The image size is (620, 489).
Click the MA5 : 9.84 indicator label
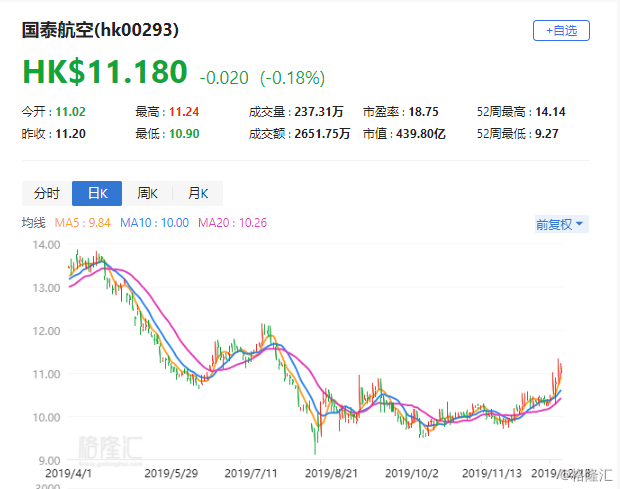(82, 223)
